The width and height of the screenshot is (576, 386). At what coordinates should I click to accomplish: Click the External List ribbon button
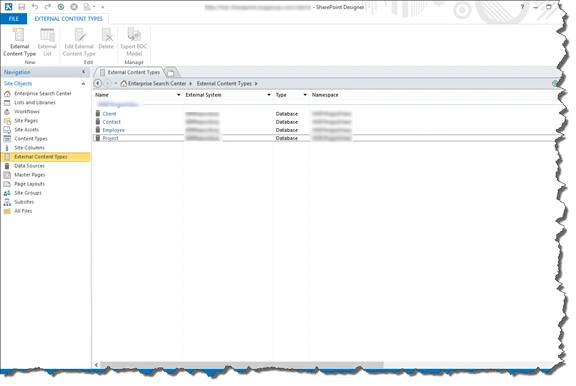click(x=47, y=42)
